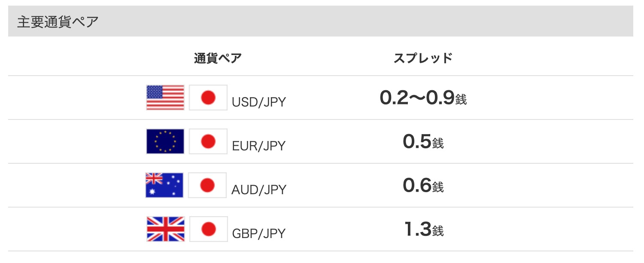The height and width of the screenshot is (263, 644).
Task: Select the USD/JPY pair label
Action: click(258, 102)
